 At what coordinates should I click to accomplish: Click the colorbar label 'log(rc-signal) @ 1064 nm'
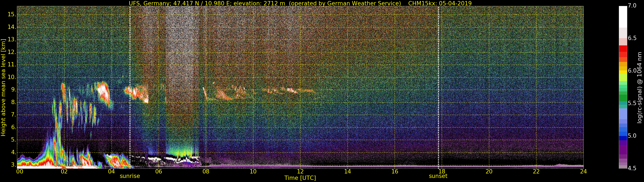639,88
